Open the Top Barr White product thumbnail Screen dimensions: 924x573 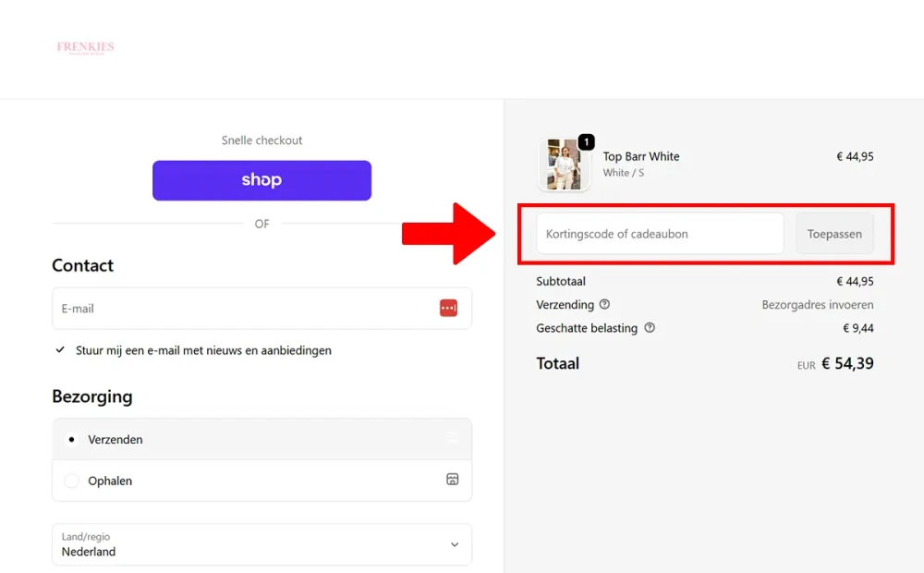pyautogui.click(x=564, y=165)
